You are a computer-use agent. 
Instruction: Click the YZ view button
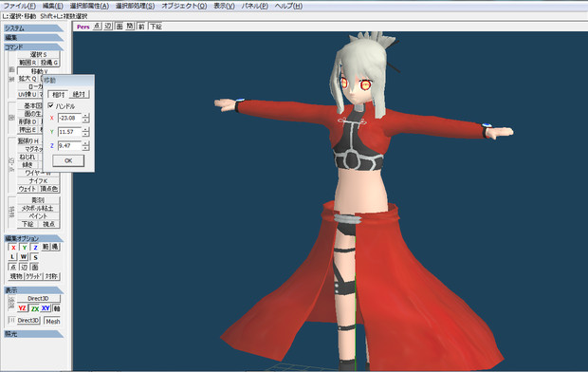pyautogui.click(x=22, y=308)
